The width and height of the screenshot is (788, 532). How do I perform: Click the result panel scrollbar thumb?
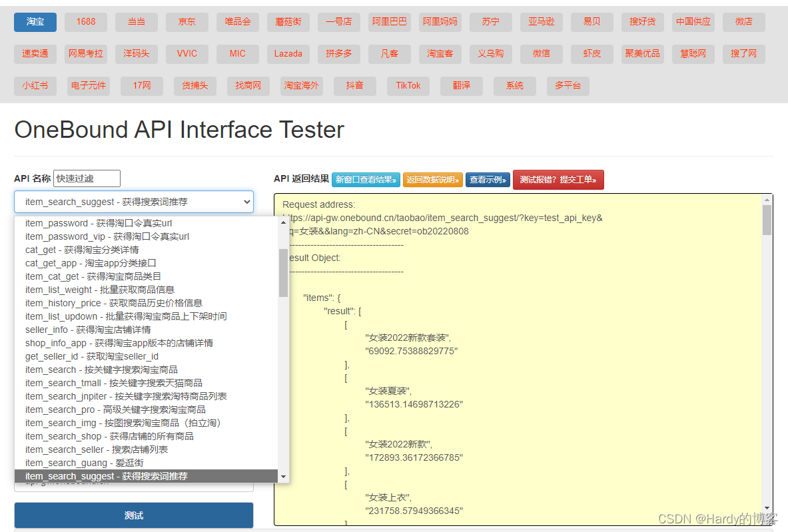tap(767, 220)
